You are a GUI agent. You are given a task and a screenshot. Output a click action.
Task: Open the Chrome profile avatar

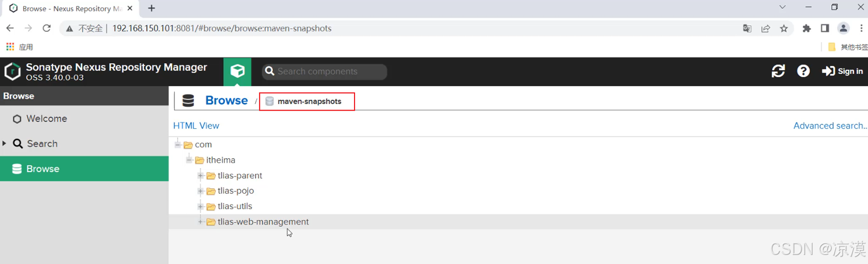(x=843, y=28)
